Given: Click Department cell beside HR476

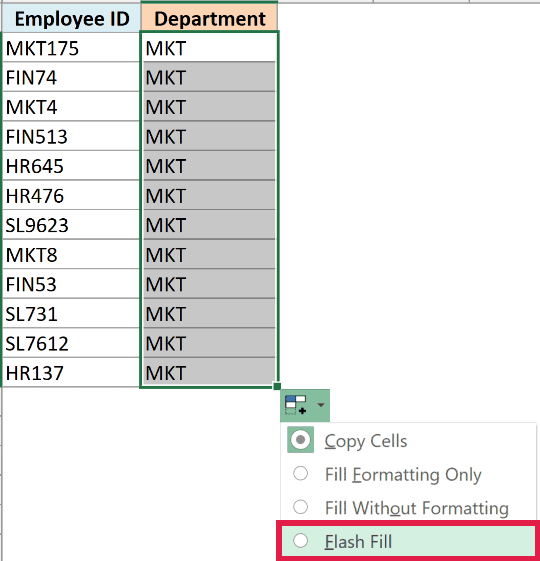Looking at the screenshot, I should click(209, 195).
